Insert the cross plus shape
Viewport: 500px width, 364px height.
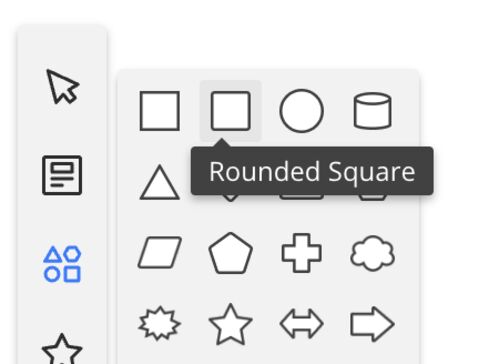pos(302,253)
